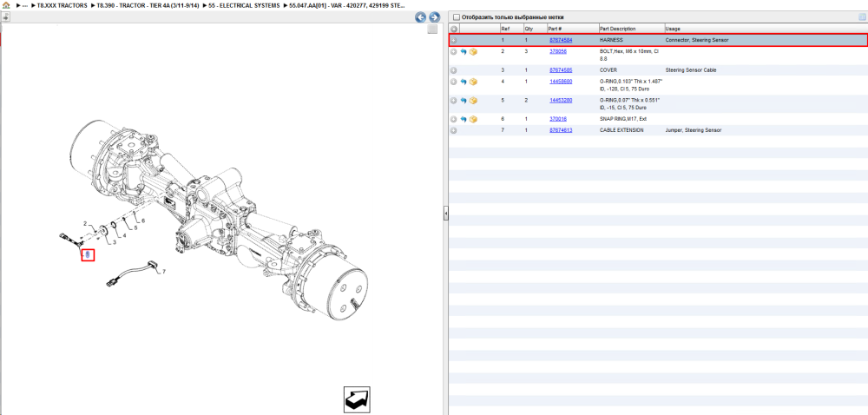Screen dimensions: 868x415
Task: Click callout 7 near the cable extension
Action: (x=164, y=271)
